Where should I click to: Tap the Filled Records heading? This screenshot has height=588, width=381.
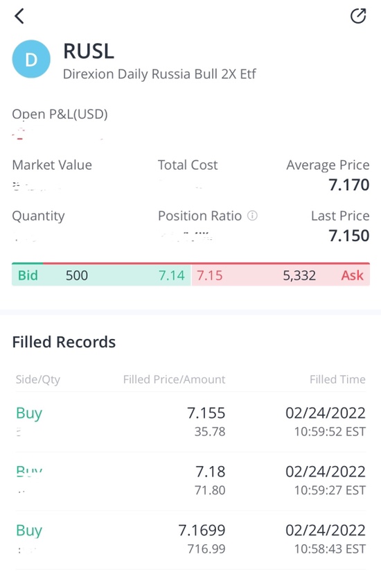click(64, 342)
